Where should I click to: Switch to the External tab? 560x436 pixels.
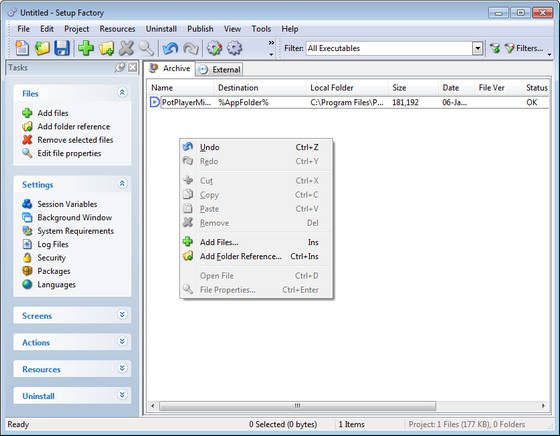pyautogui.click(x=219, y=69)
